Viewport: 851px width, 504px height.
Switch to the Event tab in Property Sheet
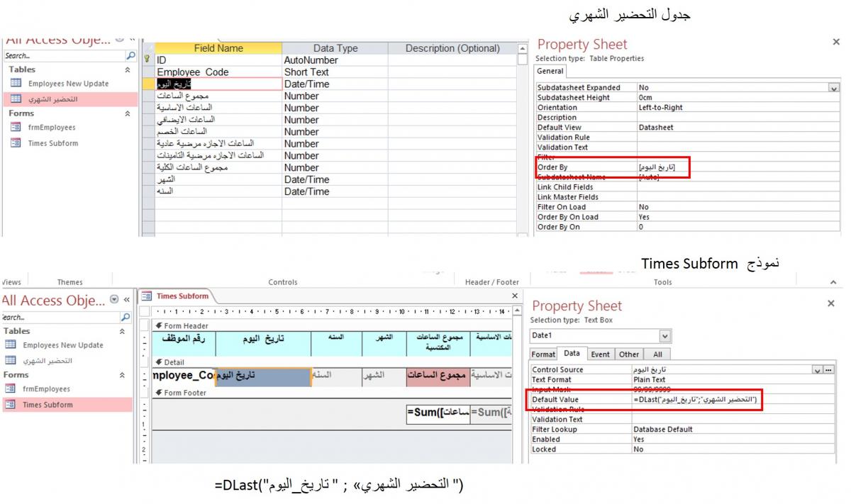600,354
